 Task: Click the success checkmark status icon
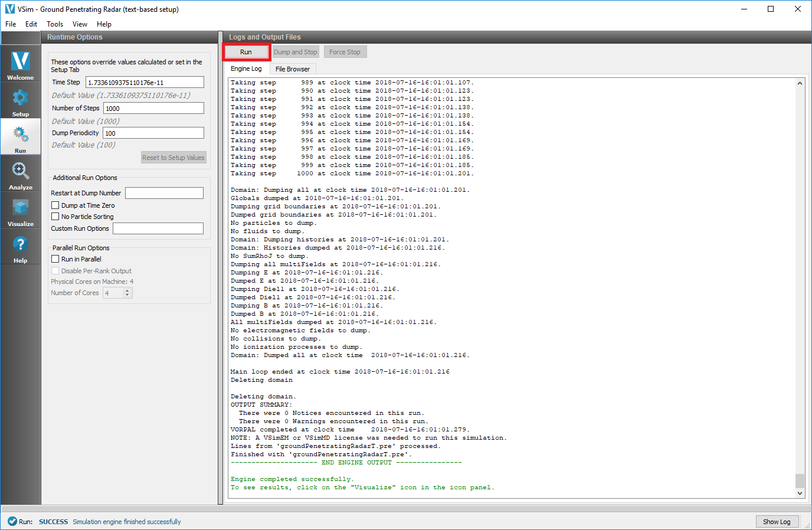coord(12,522)
